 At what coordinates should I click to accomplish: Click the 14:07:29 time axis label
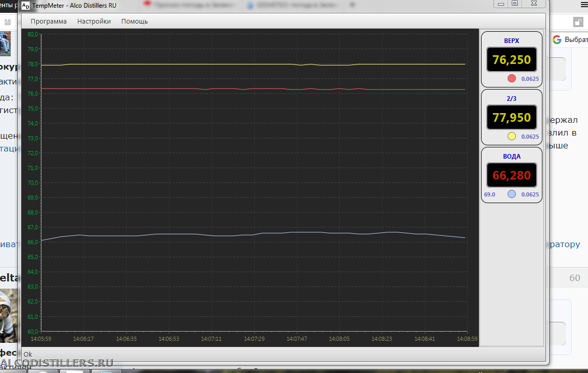pos(254,339)
